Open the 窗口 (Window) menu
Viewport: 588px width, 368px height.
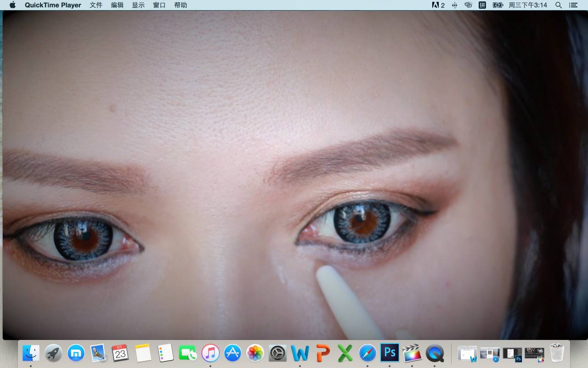click(x=159, y=5)
